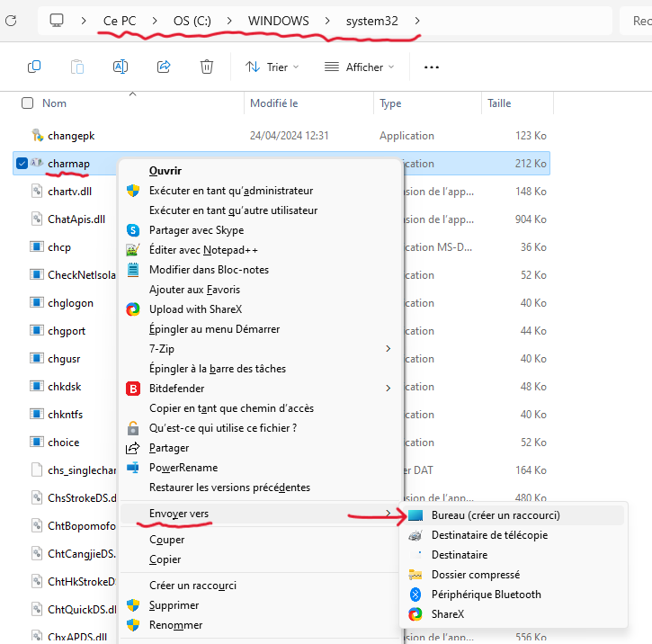Screen dimensions: 652x644
Task: Navigate to WINDOWS in the address bar
Action: [x=278, y=20]
